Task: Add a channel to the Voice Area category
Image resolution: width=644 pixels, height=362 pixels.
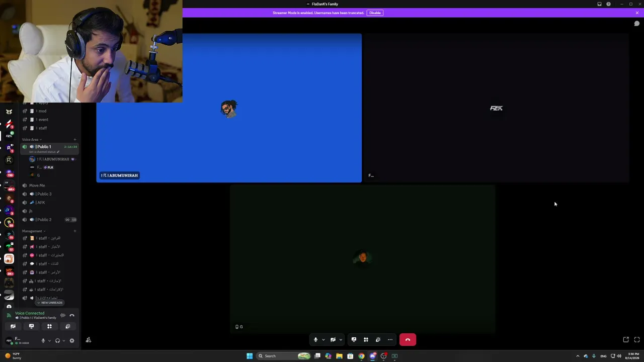Action: click(x=75, y=139)
